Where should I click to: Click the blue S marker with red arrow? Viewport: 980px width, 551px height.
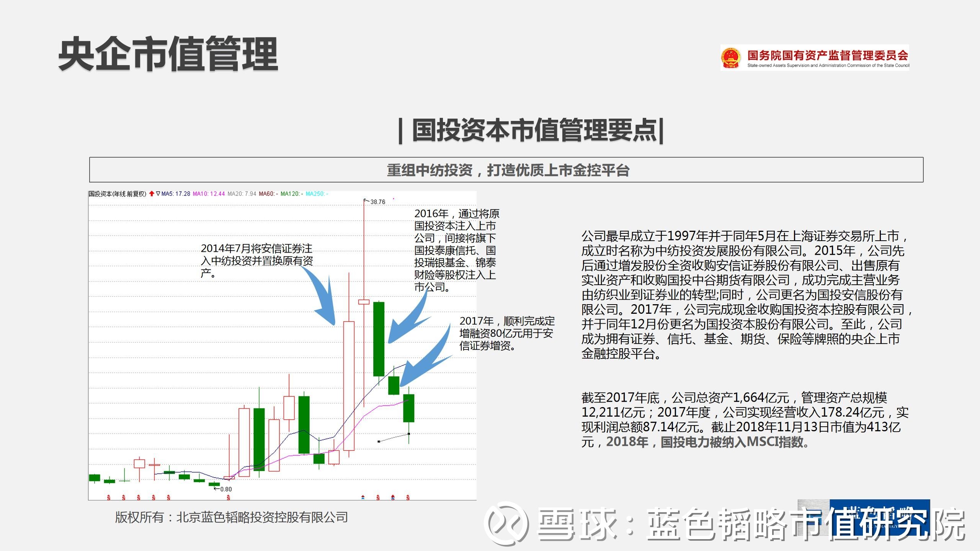click(393, 497)
